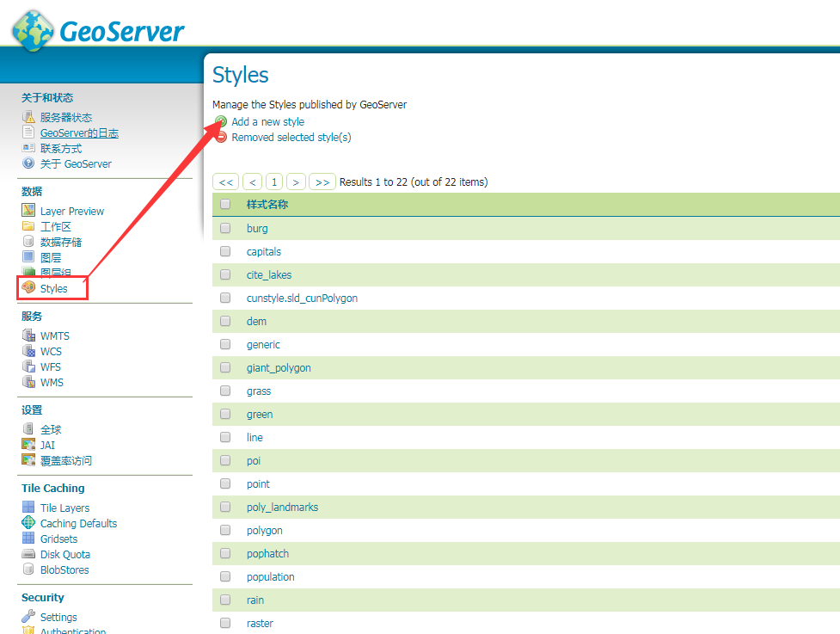Image resolution: width=840 pixels, height=634 pixels.
Task: Open the polygon style
Action: pos(265,531)
